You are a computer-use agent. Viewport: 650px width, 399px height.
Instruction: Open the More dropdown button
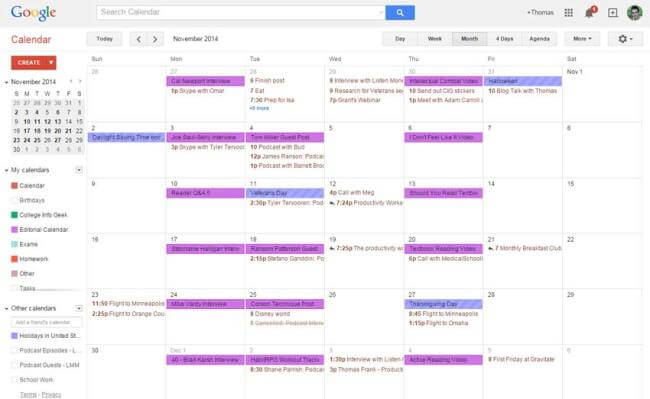582,39
